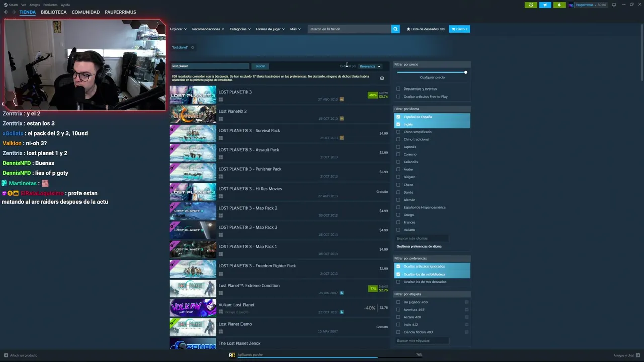Collapse the Filtrar por idioma section
Viewport: 644px width, 362px height.
tap(432, 109)
